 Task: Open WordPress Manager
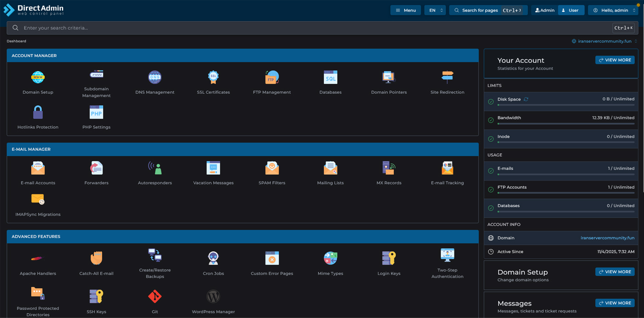[213, 297]
